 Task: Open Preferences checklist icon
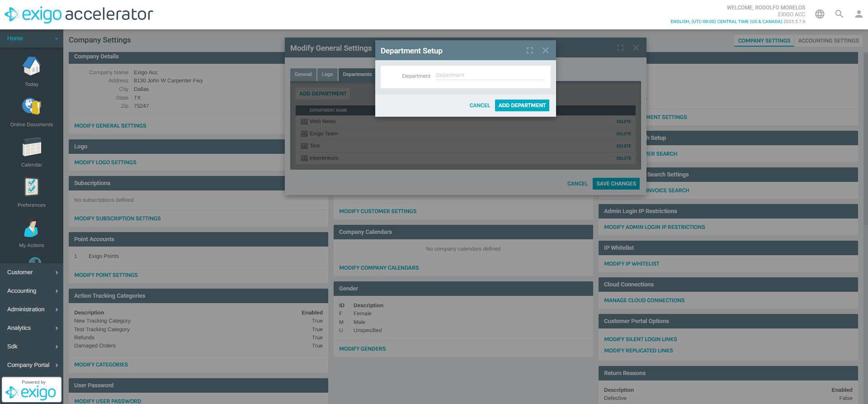32,187
